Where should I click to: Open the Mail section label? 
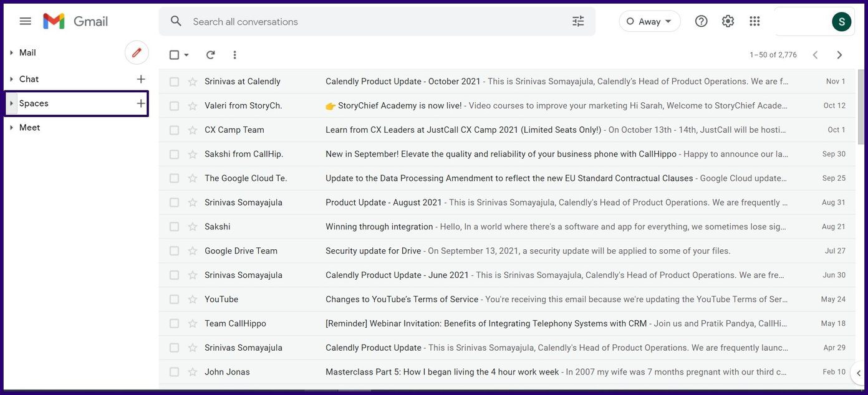pyautogui.click(x=27, y=53)
